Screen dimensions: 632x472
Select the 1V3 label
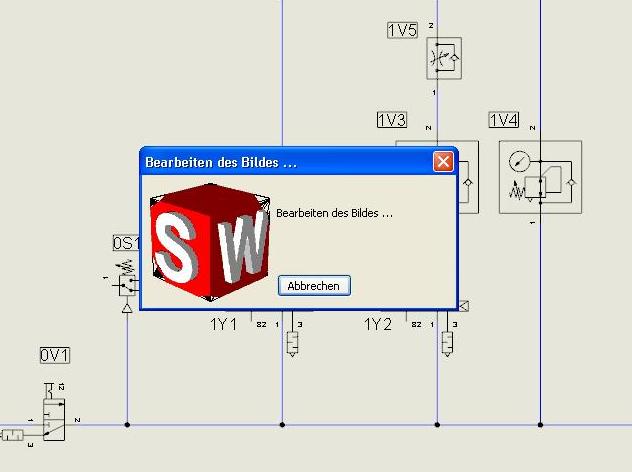tap(392, 120)
